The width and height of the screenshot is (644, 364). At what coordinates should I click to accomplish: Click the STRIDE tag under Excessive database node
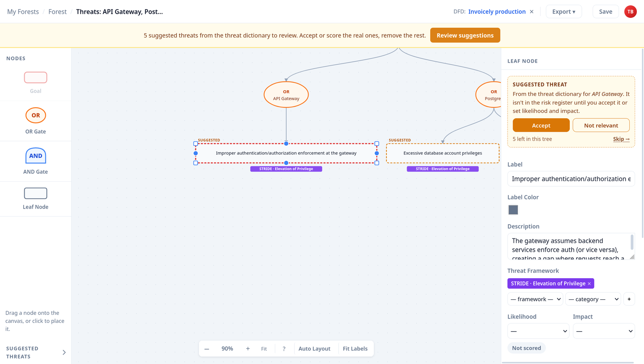pyautogui.click(x=443, y=169)
